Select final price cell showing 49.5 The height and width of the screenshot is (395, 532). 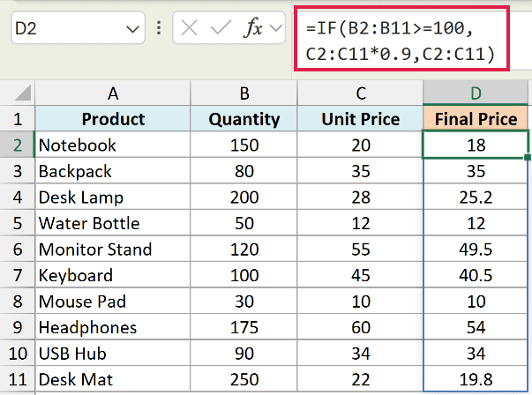click(476, 249)
